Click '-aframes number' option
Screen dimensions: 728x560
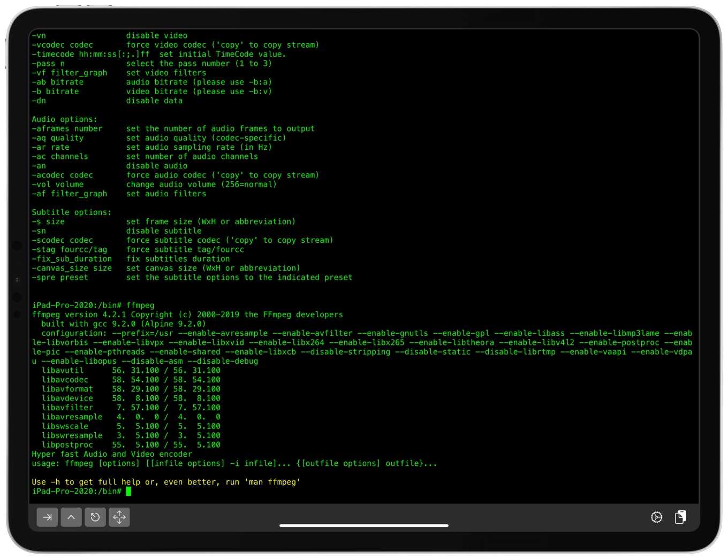[x=67, y=129]
